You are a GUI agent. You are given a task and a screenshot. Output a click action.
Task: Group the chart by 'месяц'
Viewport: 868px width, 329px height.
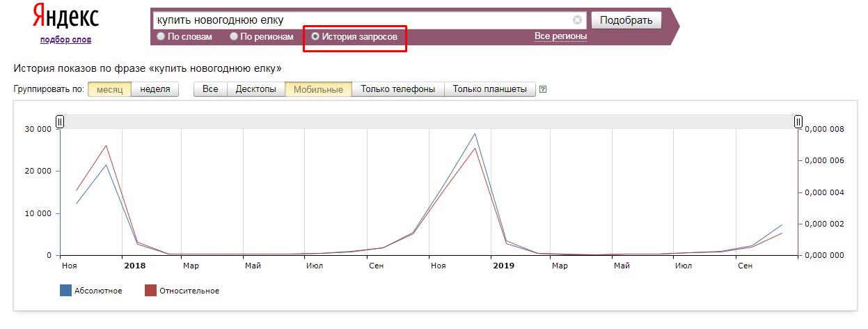[x=109, y=89]
